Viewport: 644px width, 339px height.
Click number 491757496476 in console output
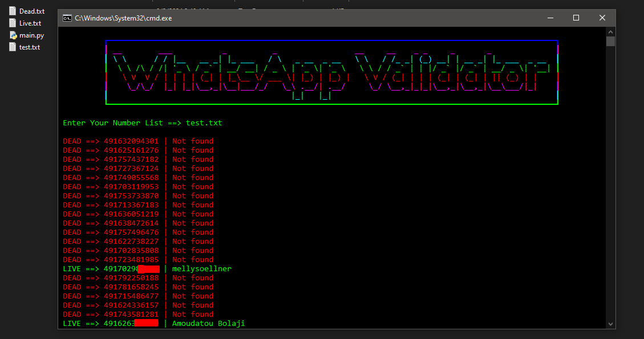click(x=131, y=232)
